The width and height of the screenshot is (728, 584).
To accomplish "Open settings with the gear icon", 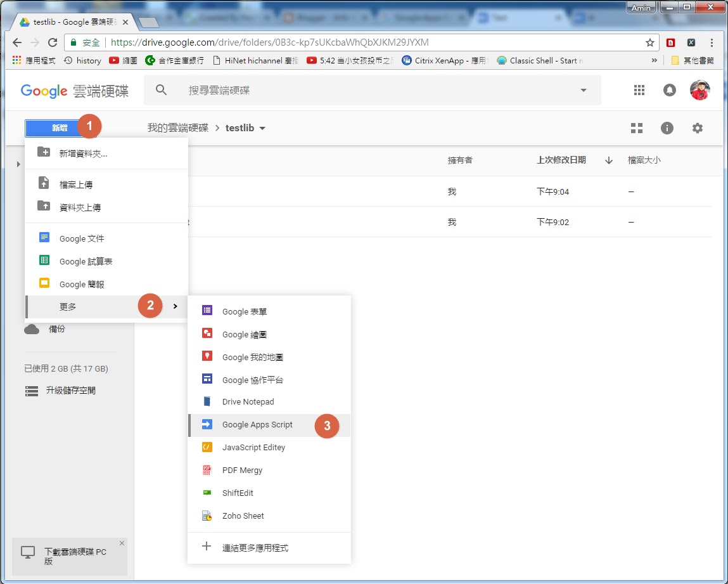I will click(x=698, y=127).
